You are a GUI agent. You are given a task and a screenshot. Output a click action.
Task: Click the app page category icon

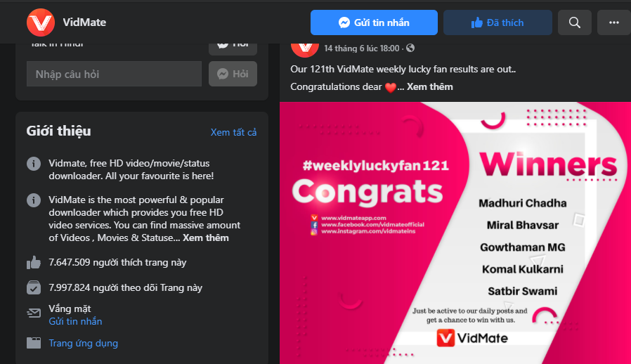34,343
